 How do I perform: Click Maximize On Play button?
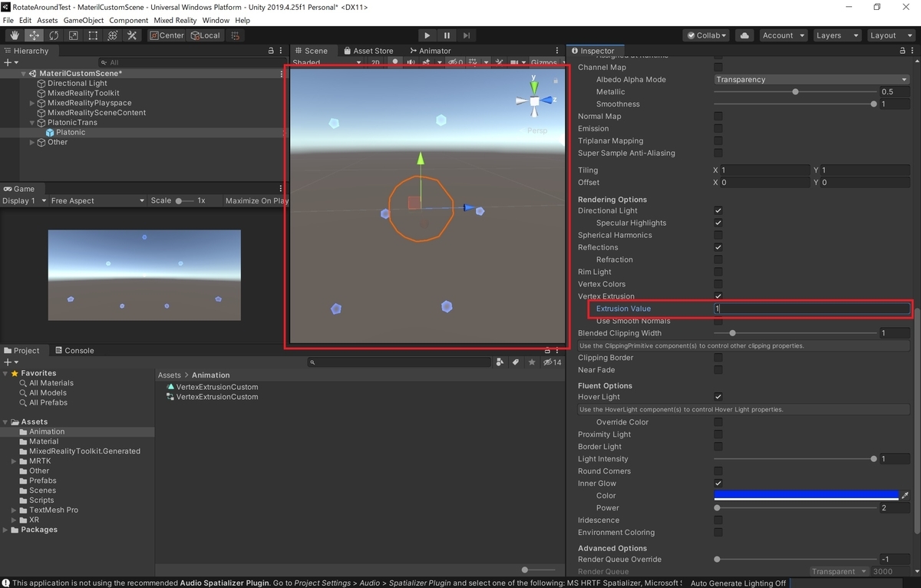tap(256, 201)
